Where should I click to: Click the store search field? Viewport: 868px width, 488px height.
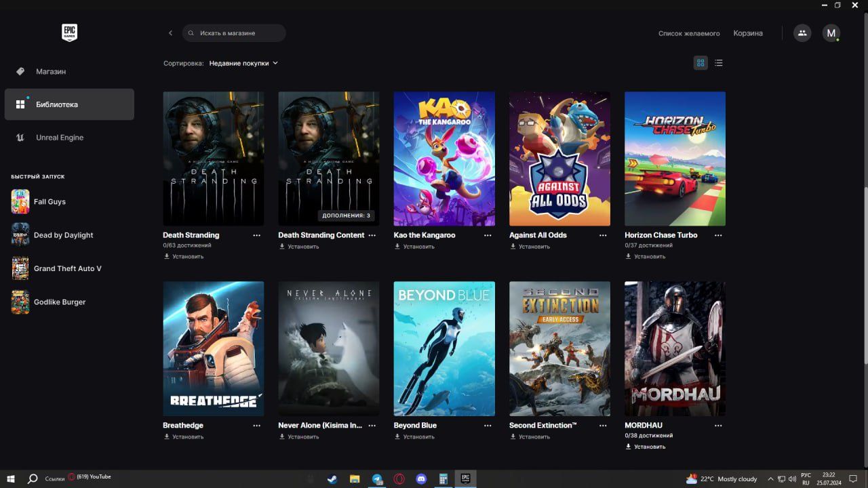(x=234, y=33)
